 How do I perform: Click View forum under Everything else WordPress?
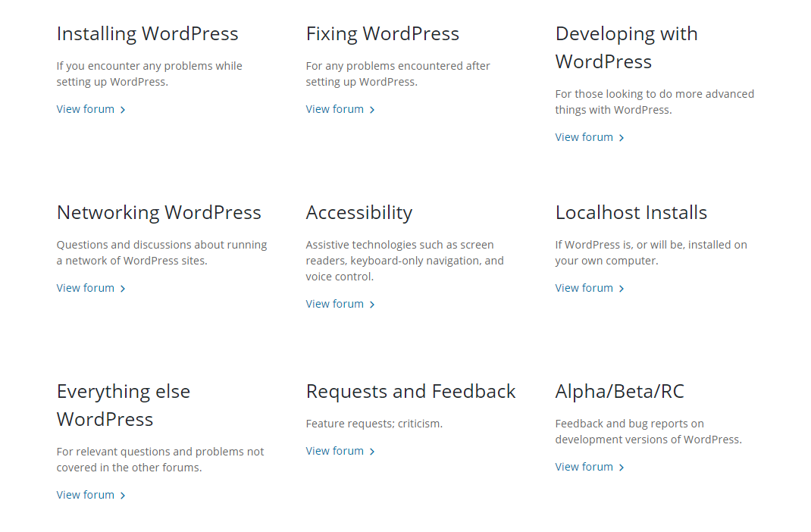tap(86, 496)
